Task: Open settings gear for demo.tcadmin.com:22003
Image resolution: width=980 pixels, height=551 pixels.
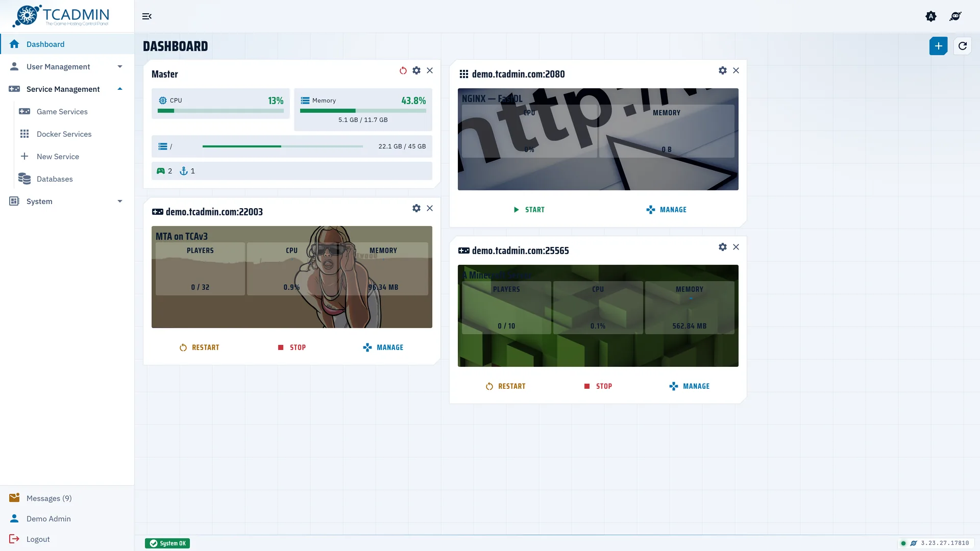Action: pos(416,208)
